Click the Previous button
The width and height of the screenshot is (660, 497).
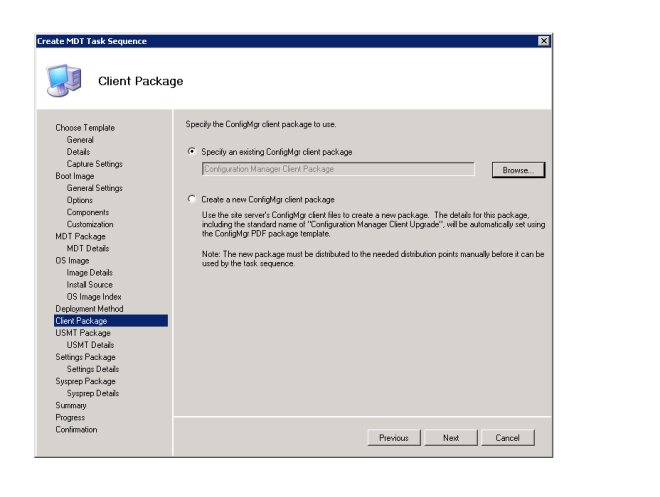[394, 438]
